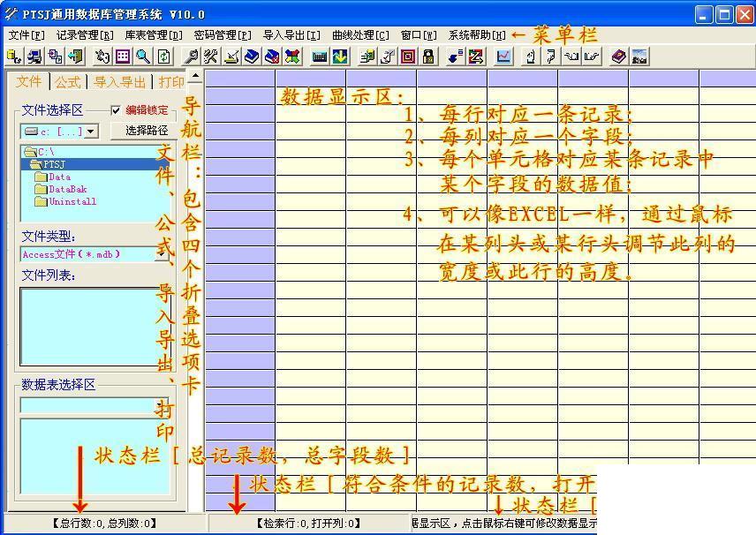
Task: Open the 密码管理[P] menu
Action: [x=223, y=35]
